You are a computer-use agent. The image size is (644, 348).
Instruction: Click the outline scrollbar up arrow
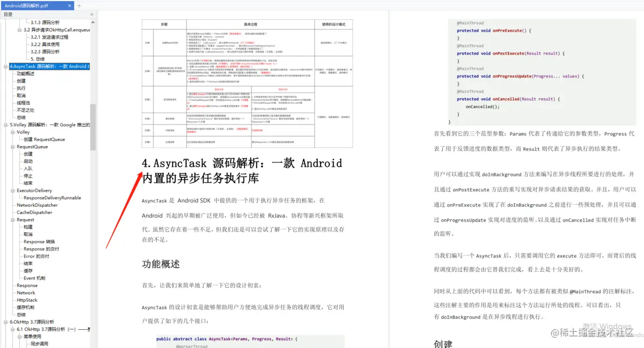93,22
